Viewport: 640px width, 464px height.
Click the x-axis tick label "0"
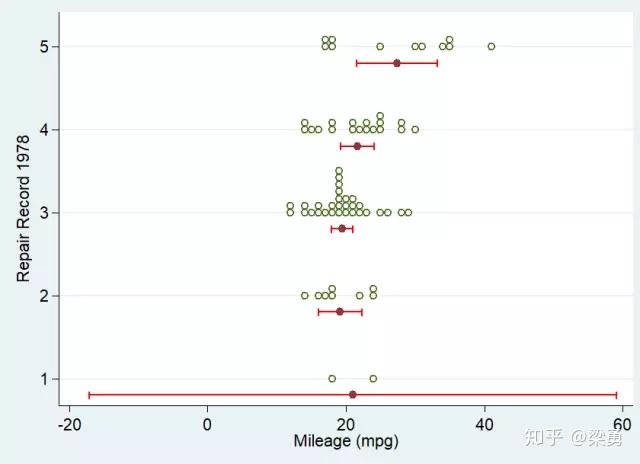(208, 423)
